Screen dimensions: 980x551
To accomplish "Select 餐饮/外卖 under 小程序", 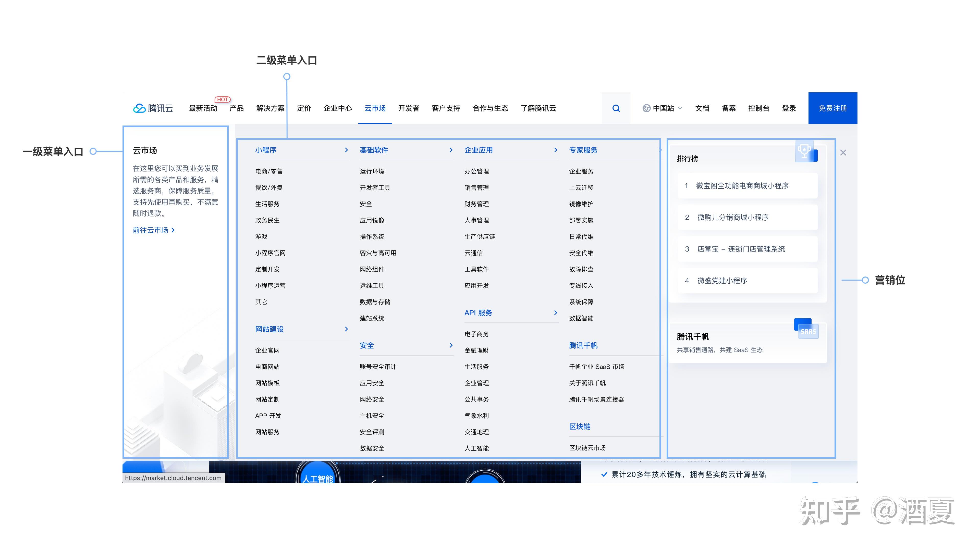I will [269, 187].
